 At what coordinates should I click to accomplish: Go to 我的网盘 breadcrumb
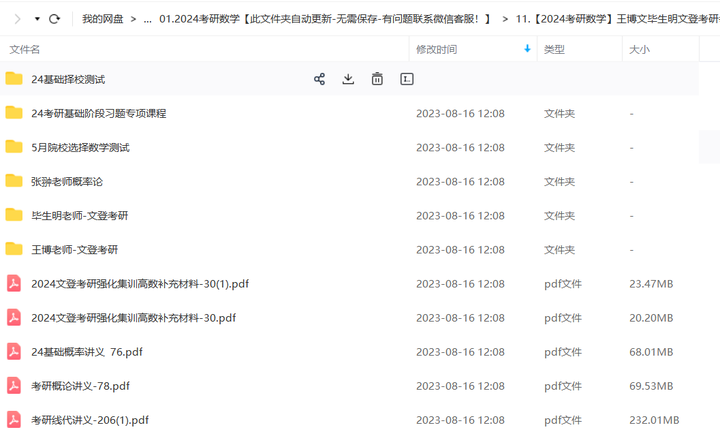pos(102,19)
